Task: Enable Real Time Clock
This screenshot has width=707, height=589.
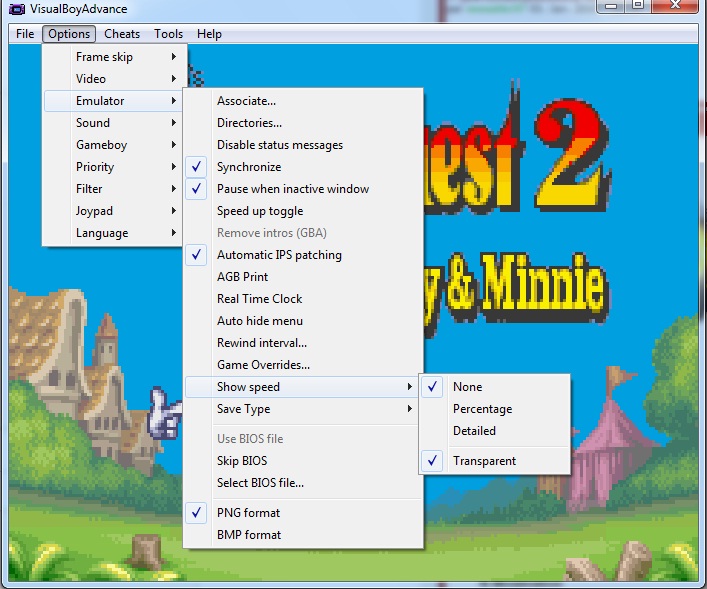Action: coord(303,299)
